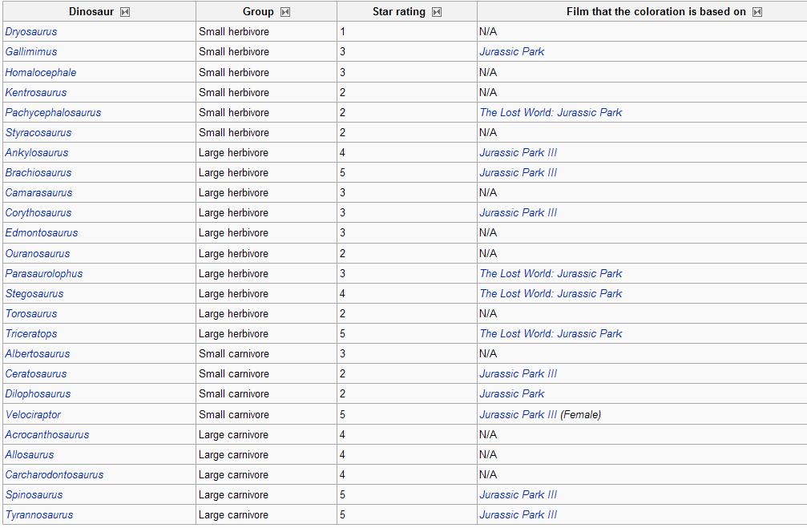Viewport: 807px width, 532px height.
Task: Open the Parasaurolophus link
Action: tap(44, 274)
